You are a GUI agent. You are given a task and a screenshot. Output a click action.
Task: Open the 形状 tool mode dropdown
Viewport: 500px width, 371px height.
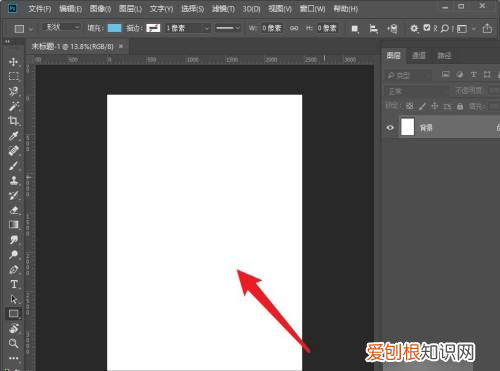tap(61, 28)
